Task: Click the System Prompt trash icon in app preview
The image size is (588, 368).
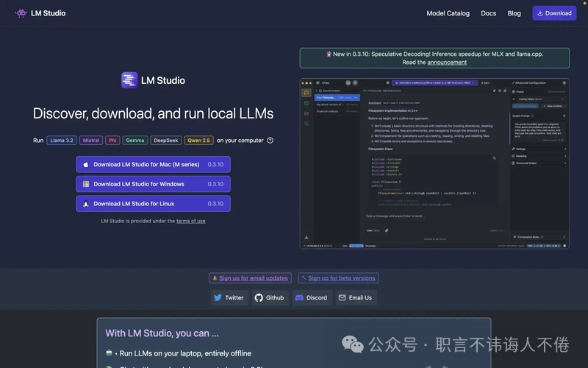Action: [x=564, y=116]
